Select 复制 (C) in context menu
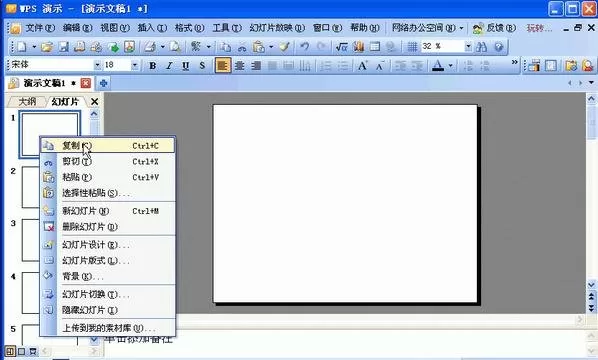This screenshot has height=360, width=598. pos(108,146)
